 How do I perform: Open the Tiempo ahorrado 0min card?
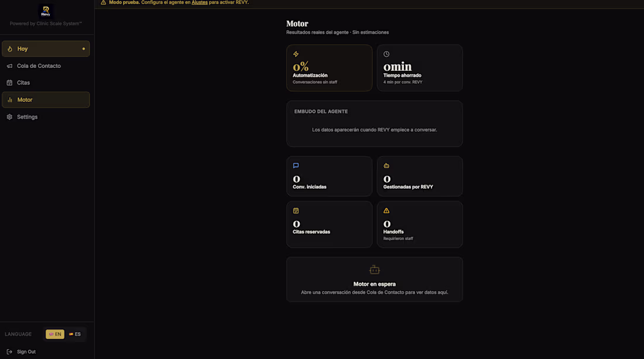coord(420,68)
